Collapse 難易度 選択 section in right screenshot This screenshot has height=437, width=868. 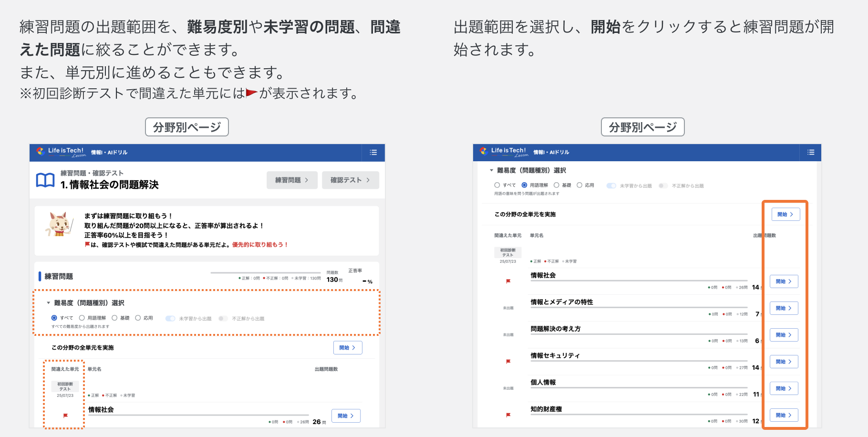click(491, 170)
